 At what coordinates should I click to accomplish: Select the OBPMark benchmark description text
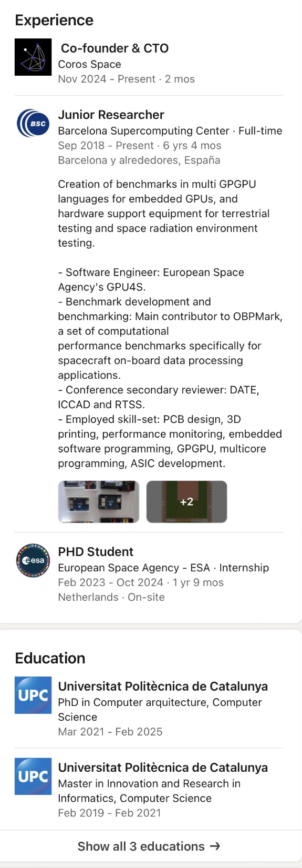pyautogui.click(x=170, y=338)
